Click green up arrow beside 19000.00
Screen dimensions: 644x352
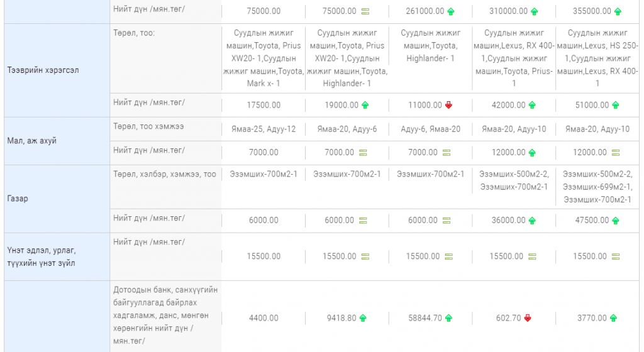point(365,105)
